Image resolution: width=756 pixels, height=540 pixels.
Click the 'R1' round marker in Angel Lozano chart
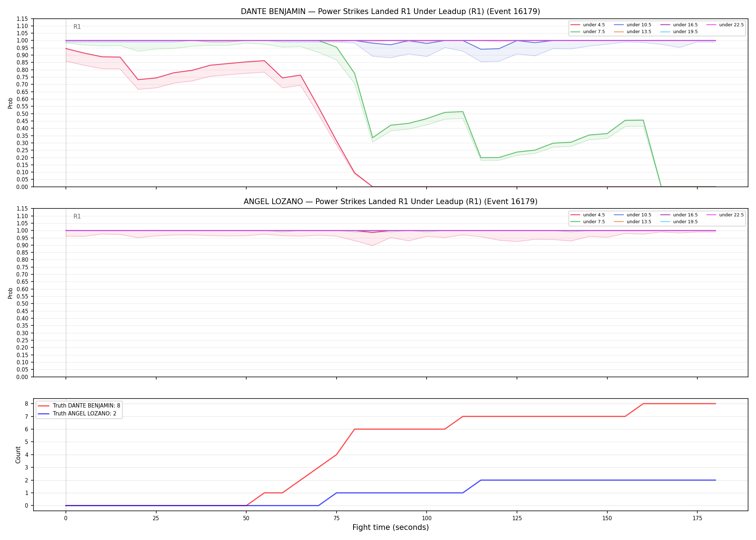(77, 216)
